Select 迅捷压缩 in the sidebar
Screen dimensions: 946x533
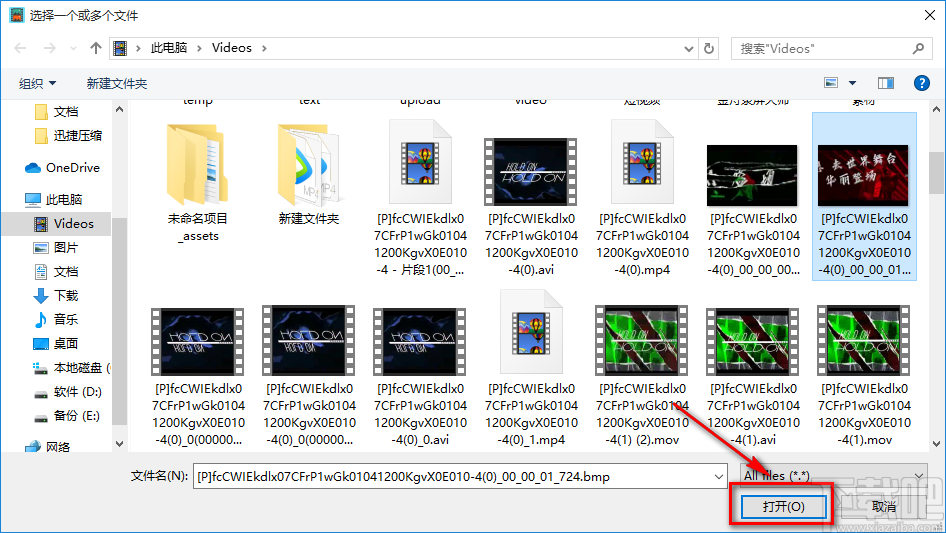[68, 136]
